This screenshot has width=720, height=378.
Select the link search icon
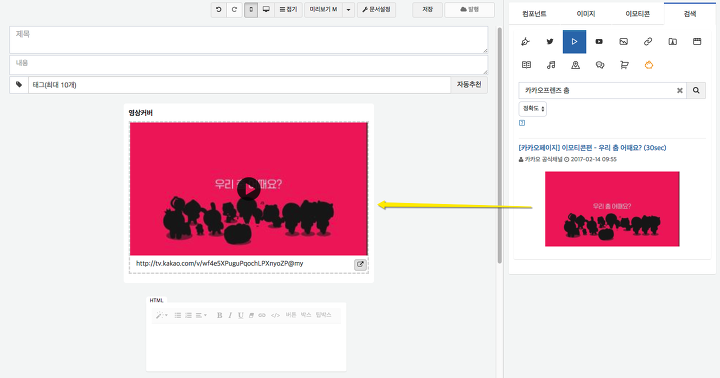(648, 42)
